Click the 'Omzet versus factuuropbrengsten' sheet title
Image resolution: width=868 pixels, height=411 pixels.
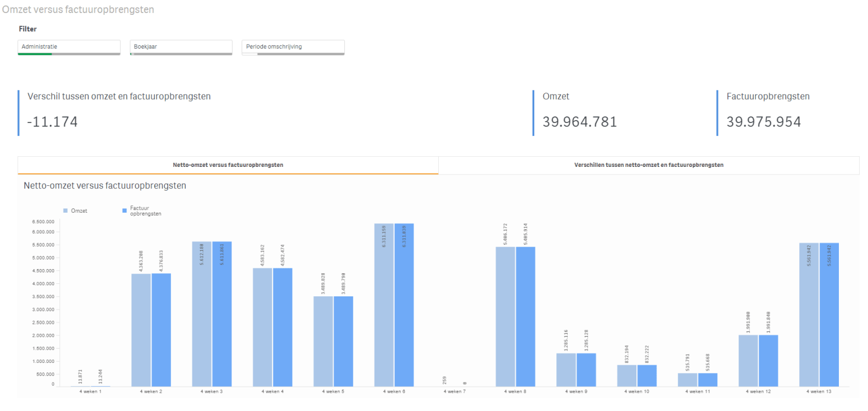(x=78, y=10)
